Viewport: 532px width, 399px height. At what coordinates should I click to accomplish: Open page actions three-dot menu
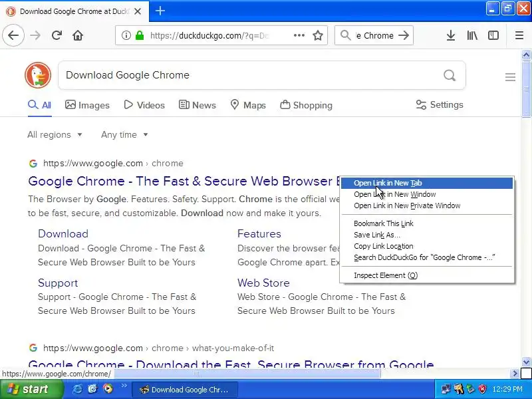[299, 35]
